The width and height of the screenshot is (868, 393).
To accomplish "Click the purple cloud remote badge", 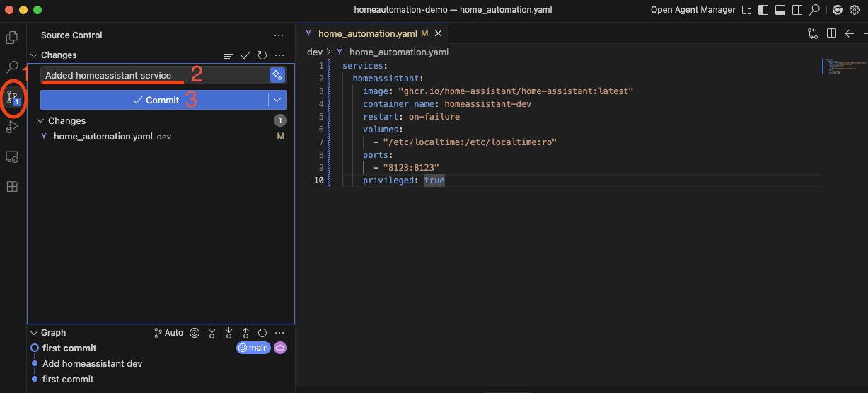I will tap(280, 348).
